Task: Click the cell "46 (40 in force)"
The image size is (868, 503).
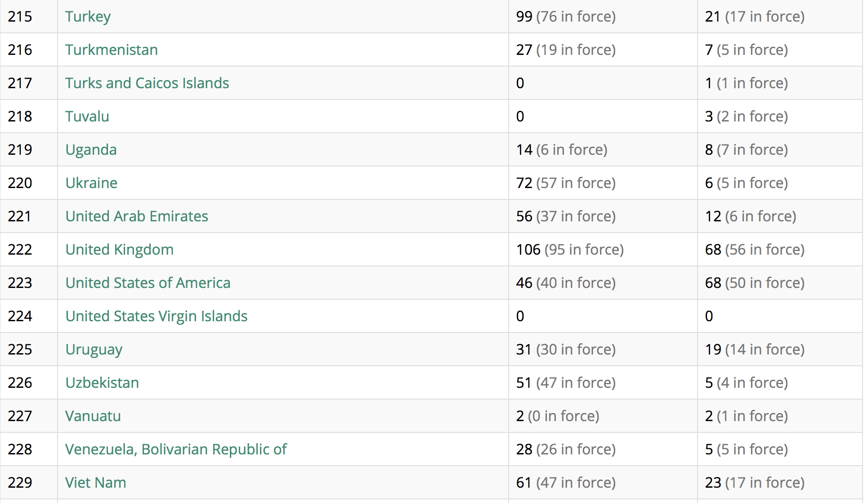Action: (x=603, y=283)
